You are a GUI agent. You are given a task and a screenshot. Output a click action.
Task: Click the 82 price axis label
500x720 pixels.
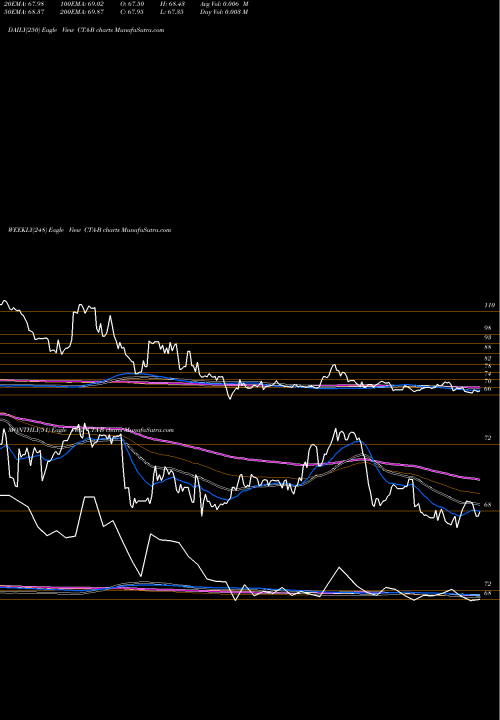coord(488,358)
